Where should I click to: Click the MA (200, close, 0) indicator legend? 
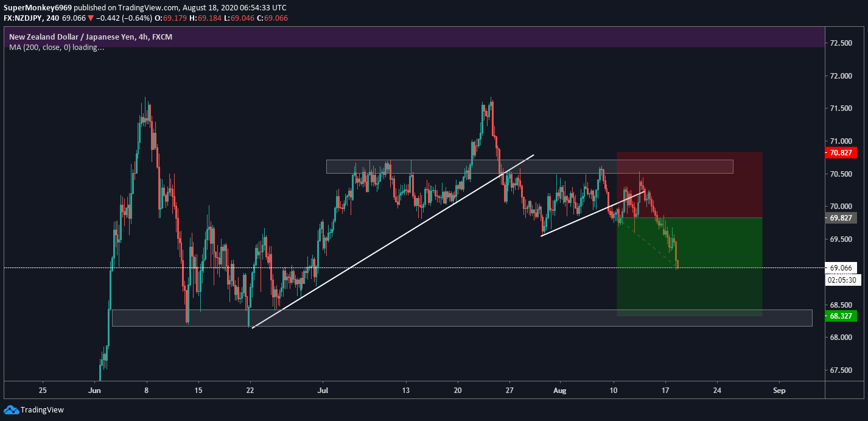(x=57, y=48)
